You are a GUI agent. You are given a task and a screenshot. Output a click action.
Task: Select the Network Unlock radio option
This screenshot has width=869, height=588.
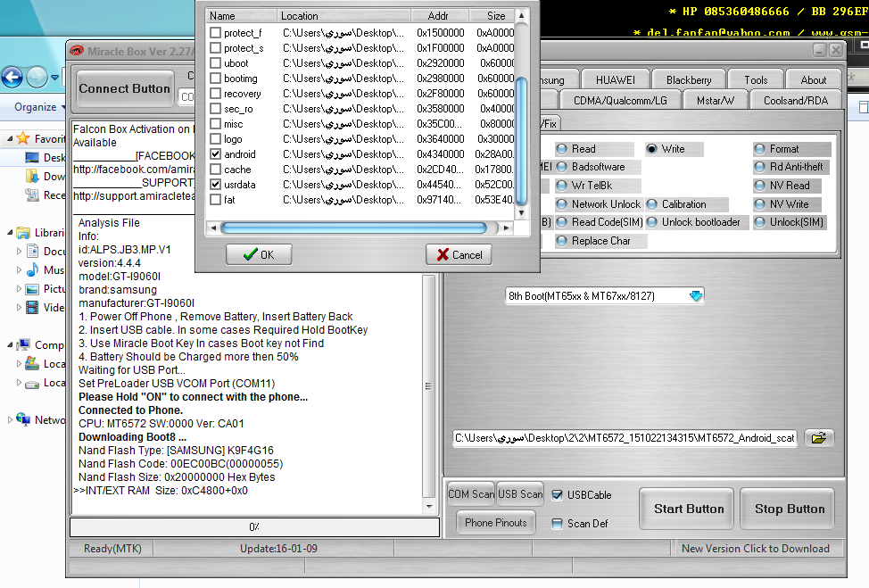(561, 204)
